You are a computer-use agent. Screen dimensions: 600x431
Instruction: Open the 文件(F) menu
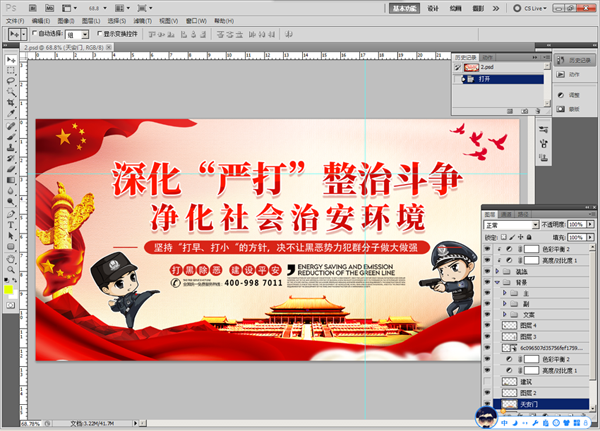tap(15, 21)
